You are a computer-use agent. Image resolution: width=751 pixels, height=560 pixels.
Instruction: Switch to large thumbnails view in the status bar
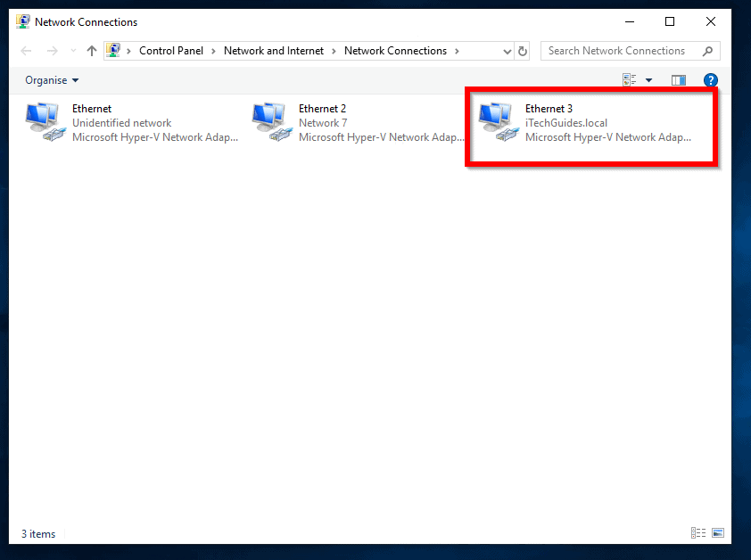(x=719, y=532)
